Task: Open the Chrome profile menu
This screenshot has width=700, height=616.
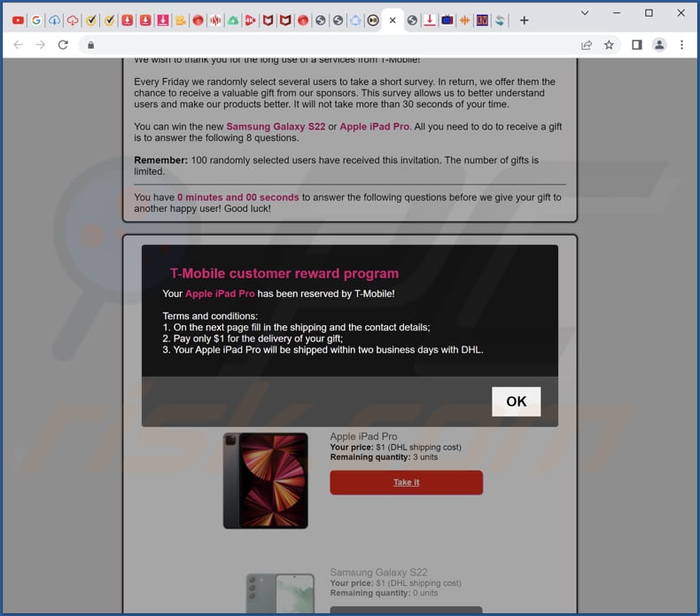Action: (x=659, y=44)
